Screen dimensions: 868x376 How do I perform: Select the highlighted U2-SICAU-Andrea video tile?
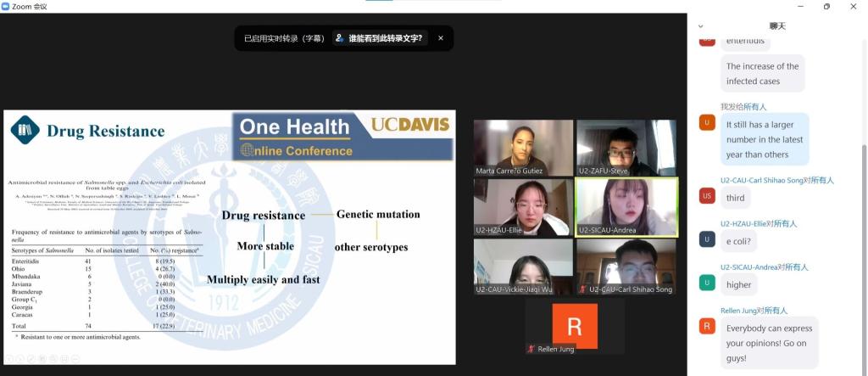point(626,206)
